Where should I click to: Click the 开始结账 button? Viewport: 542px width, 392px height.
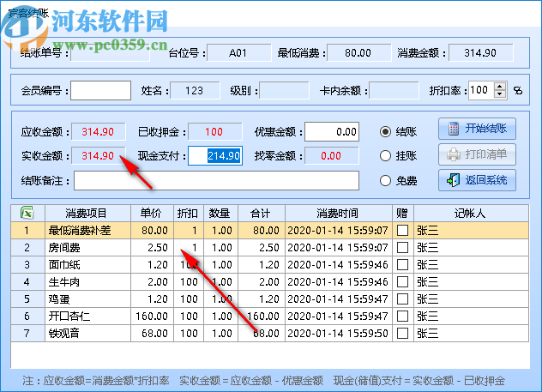pyautogui.click(x=477, y=129)
